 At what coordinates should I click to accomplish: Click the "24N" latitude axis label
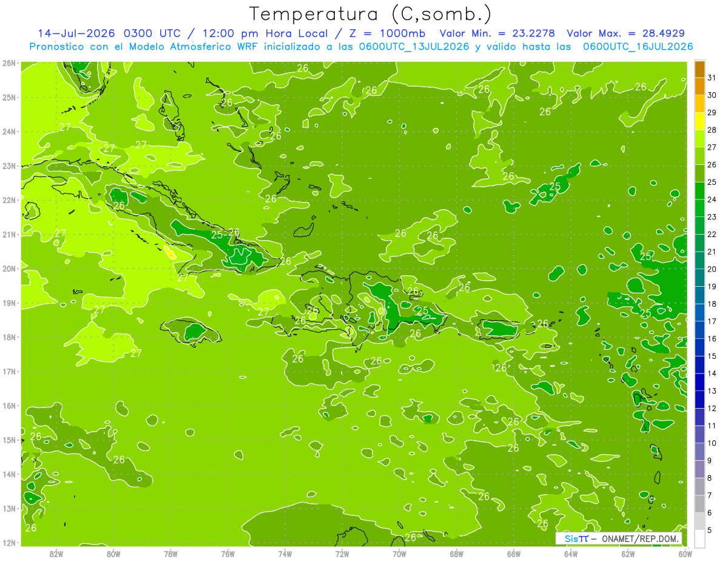[9, 132]
